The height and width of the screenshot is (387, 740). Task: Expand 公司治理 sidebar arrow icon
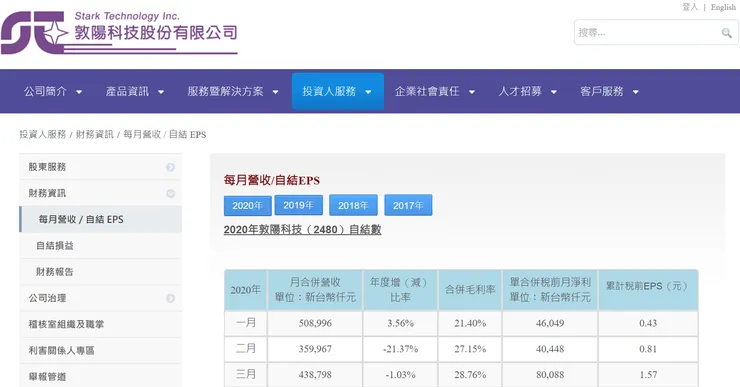tap(170, 298)
